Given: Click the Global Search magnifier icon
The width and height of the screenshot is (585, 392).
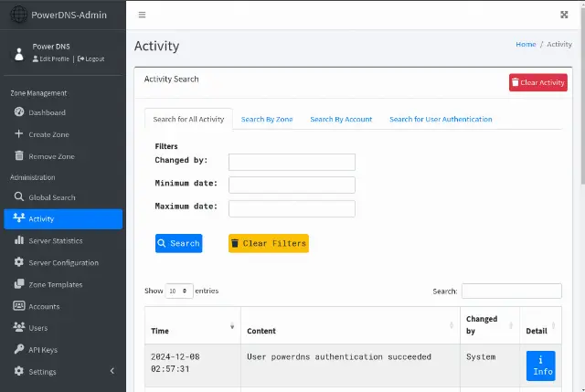Looking at the screenshot, I should pos(18,196).
